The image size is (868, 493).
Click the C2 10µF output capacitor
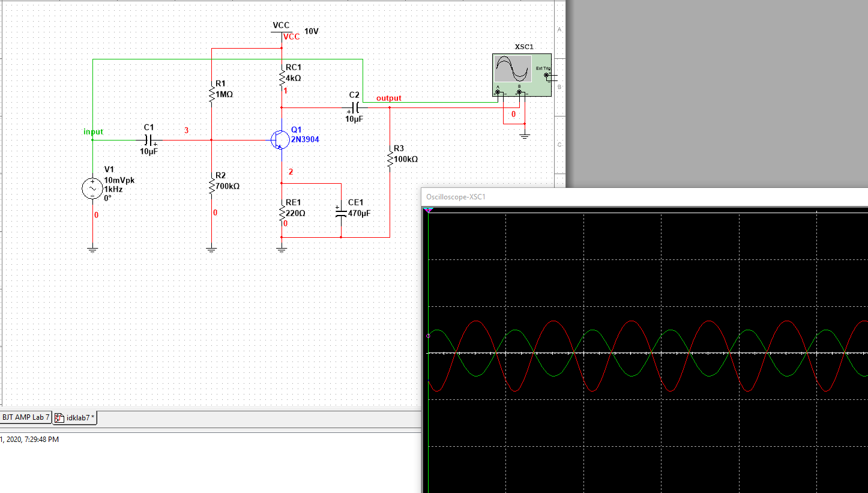tap(355, 108)
